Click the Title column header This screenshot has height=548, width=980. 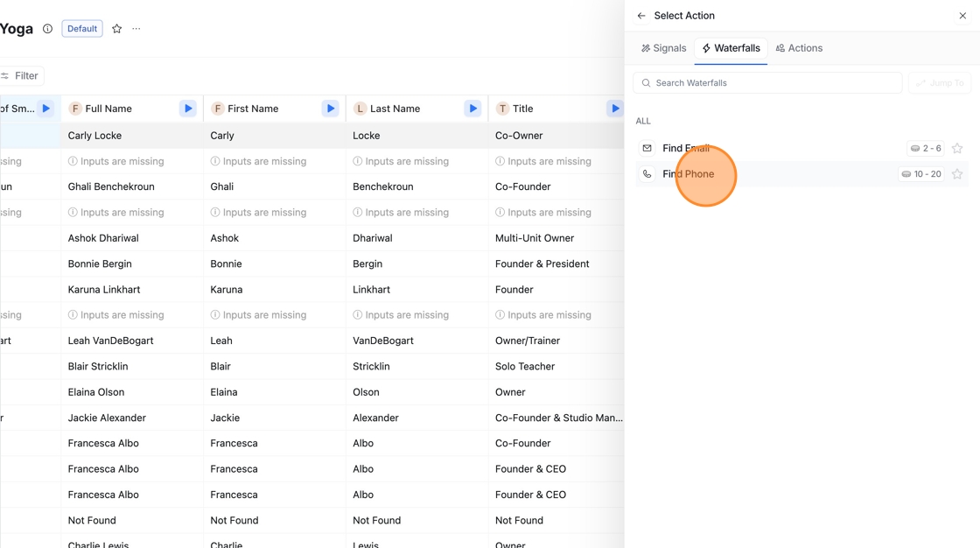556,109
